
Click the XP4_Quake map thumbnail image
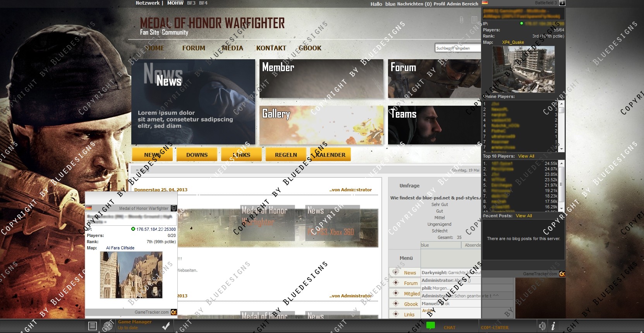[x=524, y=69]
